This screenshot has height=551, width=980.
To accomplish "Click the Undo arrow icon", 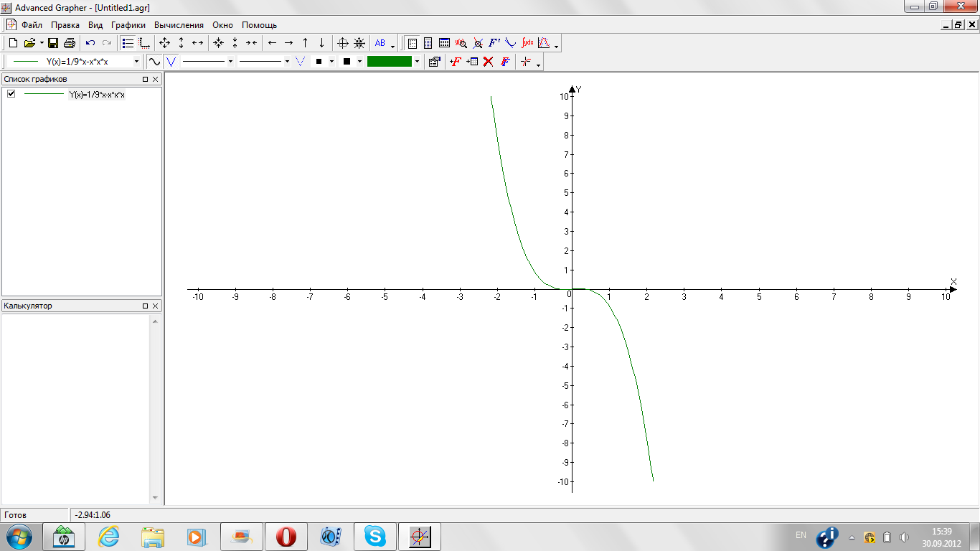I will tap(90, 43).
